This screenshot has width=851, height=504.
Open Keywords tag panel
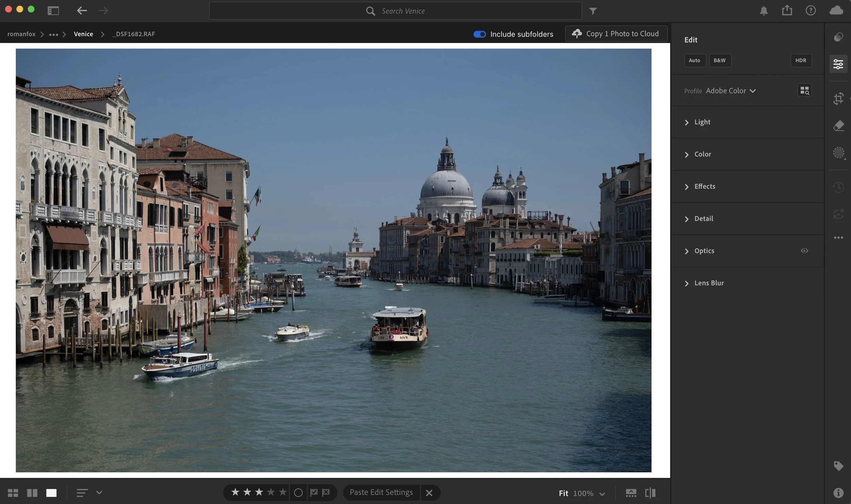838,466
